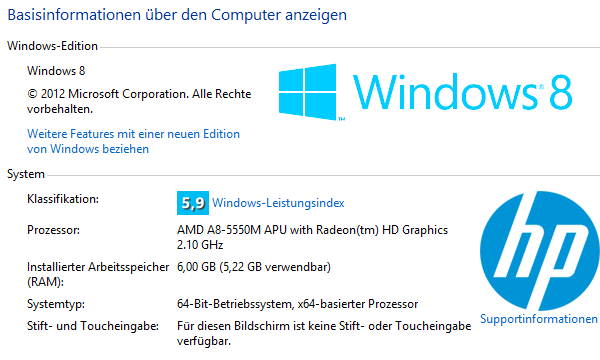Click the 2012 Microsoft Corporation copyright text
The height and width of the screenshot is (360, 600).
pos(139,101)
